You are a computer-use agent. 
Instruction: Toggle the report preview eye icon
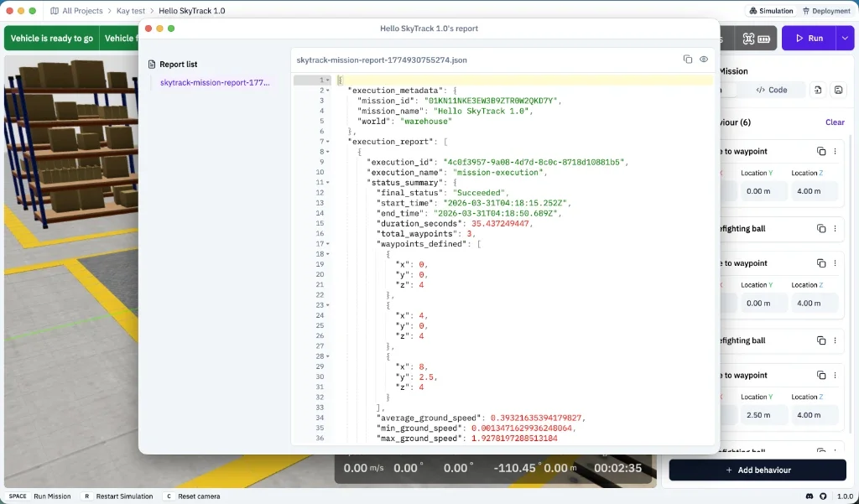tap(704, 60)
